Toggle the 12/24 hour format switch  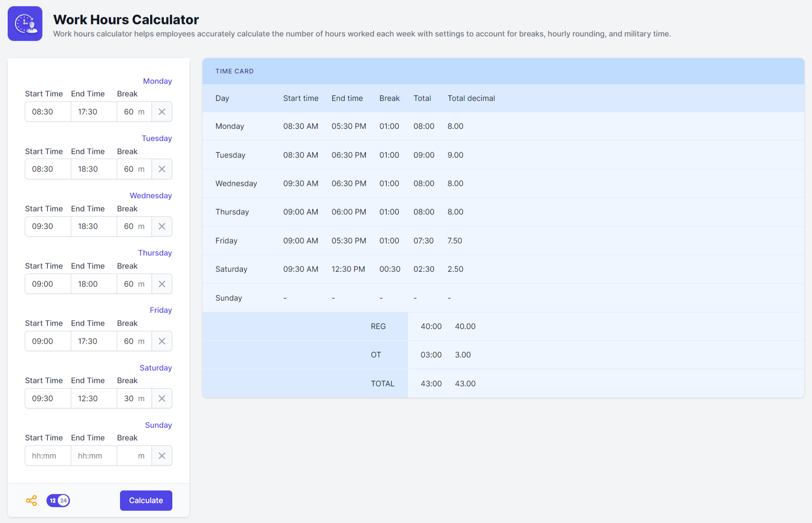click(x=58, y=500)
